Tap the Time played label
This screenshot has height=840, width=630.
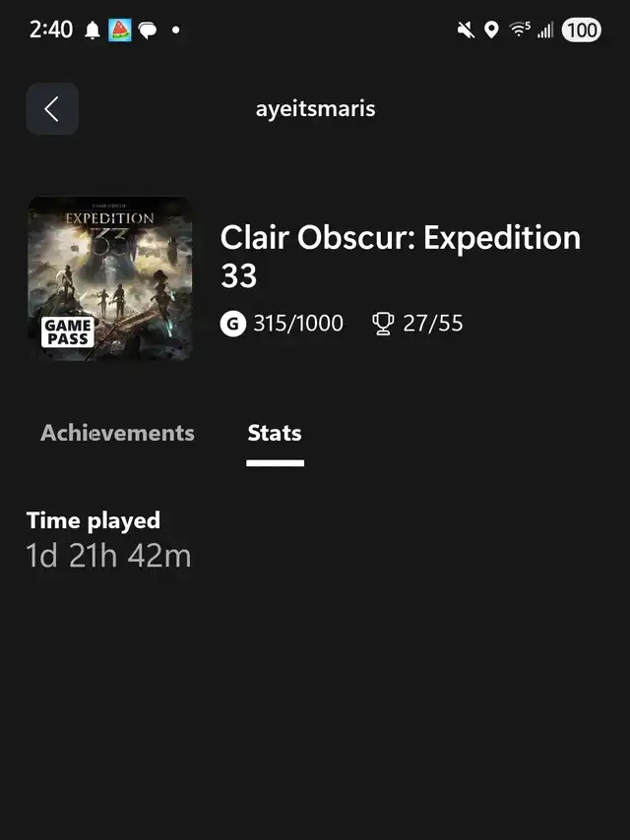[94, 520]
